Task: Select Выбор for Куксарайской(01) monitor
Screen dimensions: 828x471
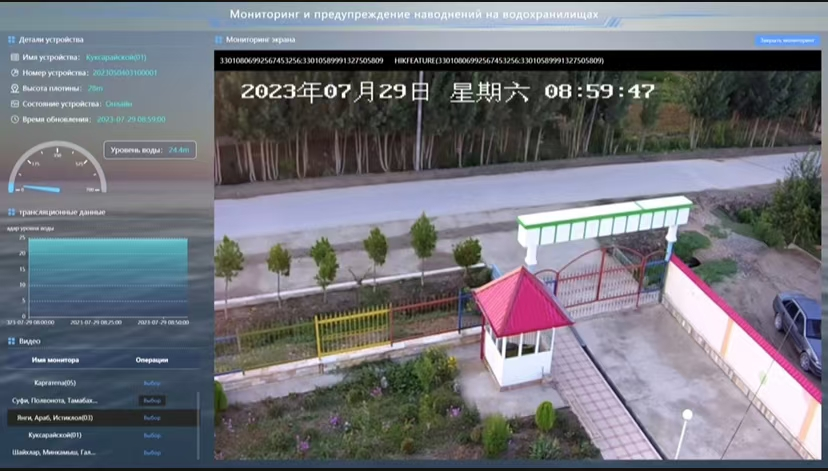Action: click(152, 435)
